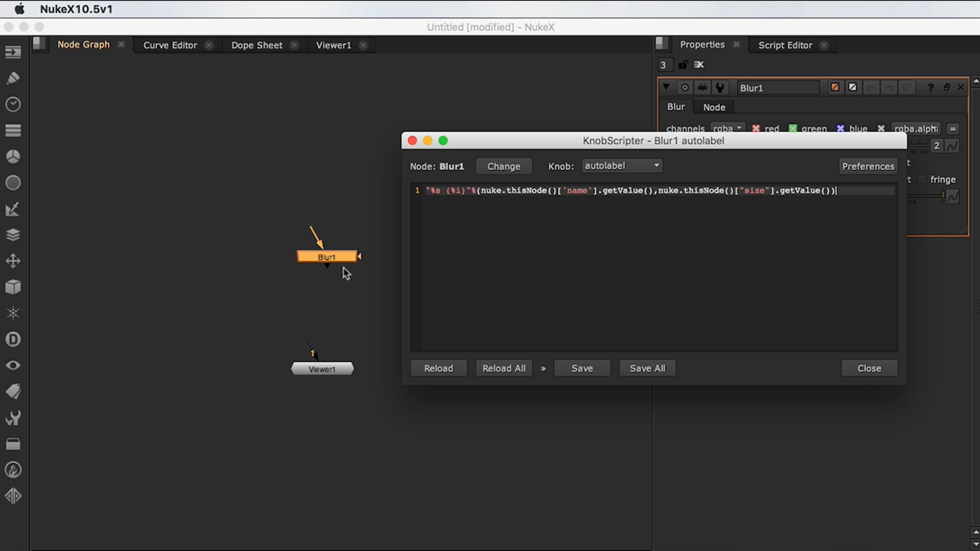Open the channels equals-sign menu button
This screenshot has width=980, height=551.
[x=953, y=129]
